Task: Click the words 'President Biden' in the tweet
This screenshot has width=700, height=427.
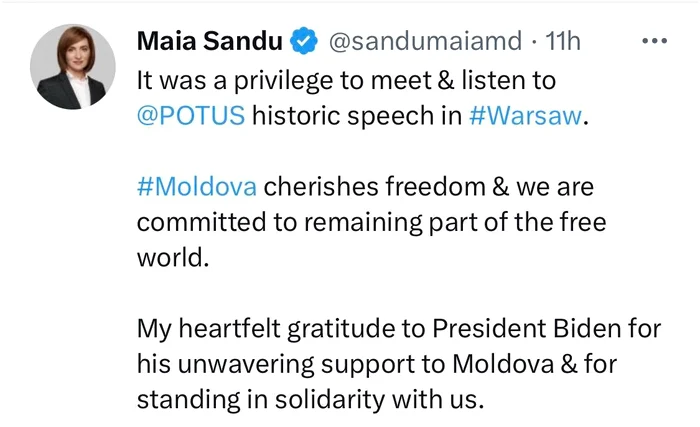Action: pos(526,328)
